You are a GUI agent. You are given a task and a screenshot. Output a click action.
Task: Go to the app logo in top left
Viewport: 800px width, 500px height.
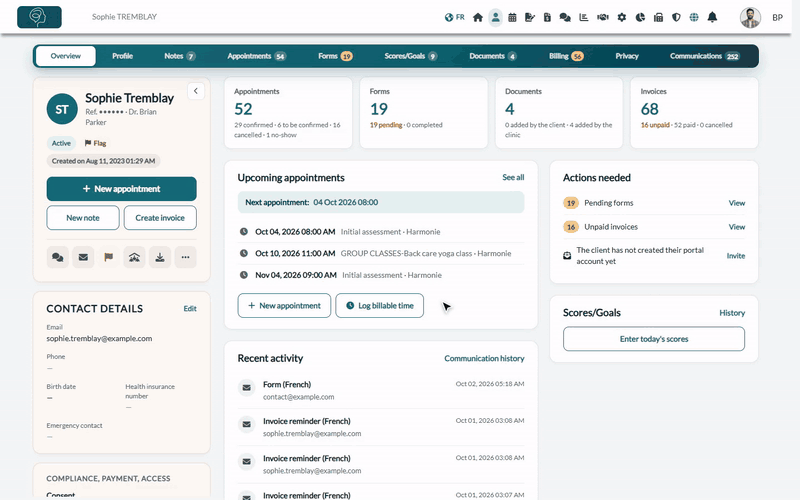pos(39,17)
